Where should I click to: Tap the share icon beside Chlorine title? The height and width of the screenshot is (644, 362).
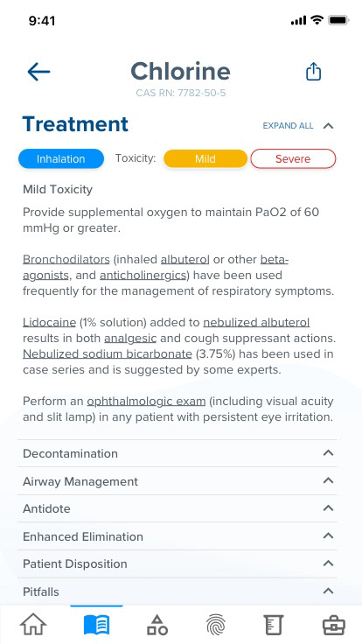pos(314,72)
